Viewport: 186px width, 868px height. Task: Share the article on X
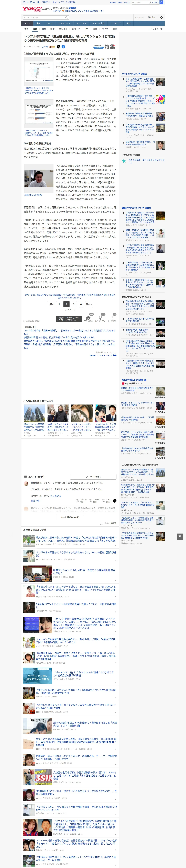coord(58,47)
